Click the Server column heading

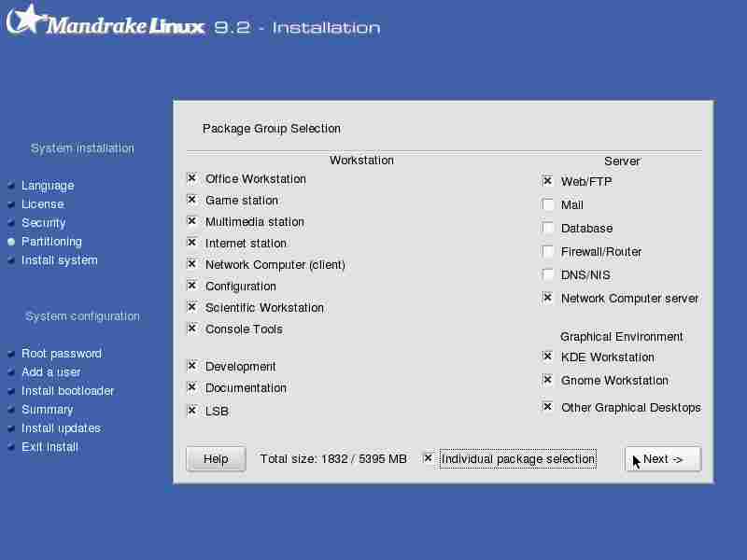622,161
